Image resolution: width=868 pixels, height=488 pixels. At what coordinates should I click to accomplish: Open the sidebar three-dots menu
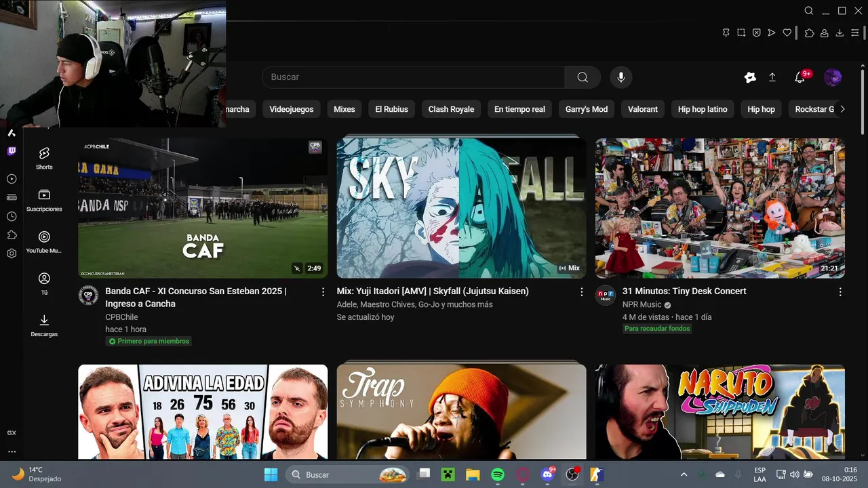click(x=12, y=451)
